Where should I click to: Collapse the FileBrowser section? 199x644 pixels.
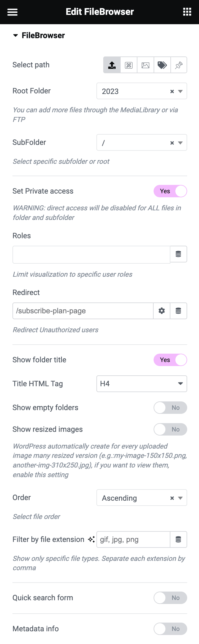(15, 35)
